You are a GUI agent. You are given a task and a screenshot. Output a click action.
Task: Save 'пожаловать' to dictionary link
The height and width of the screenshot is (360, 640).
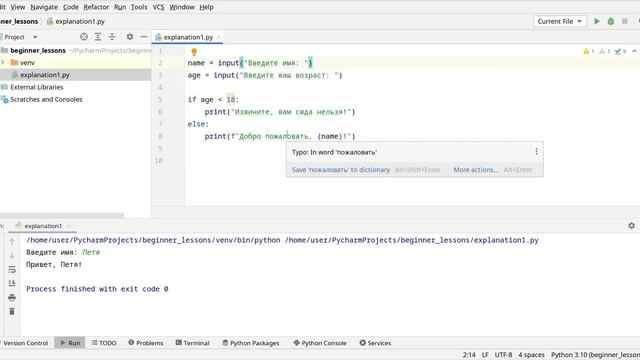(x=340, y=169)
